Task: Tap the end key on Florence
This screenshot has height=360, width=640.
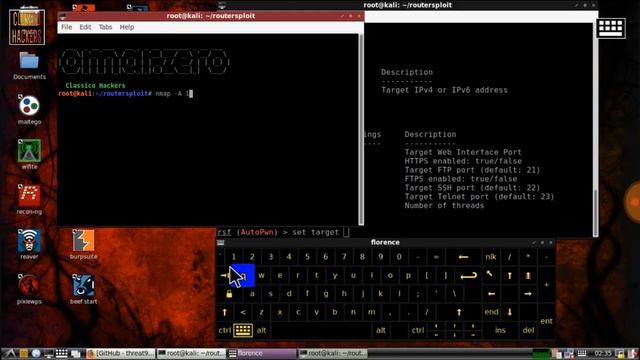Action: click(491, 312)
